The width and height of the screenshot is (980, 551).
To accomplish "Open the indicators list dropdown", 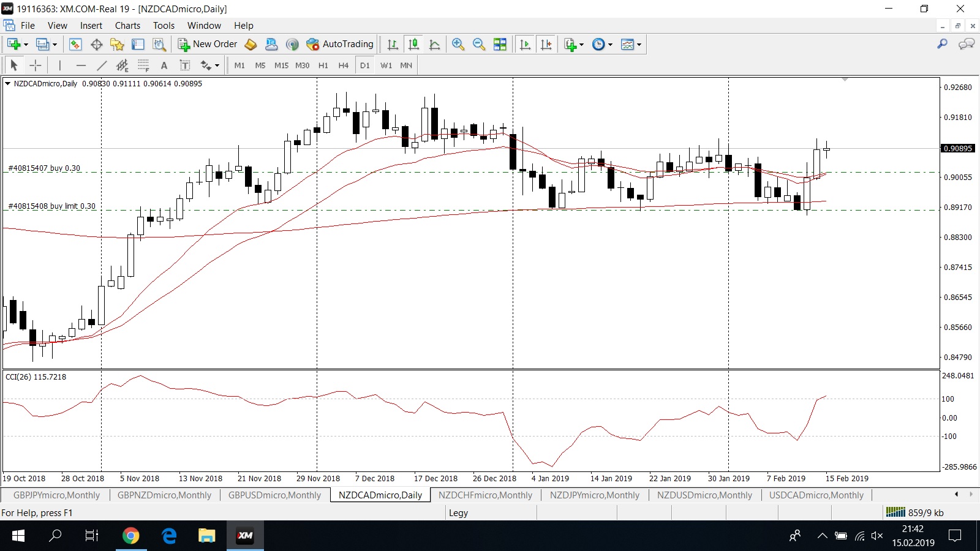I will 573,44.
